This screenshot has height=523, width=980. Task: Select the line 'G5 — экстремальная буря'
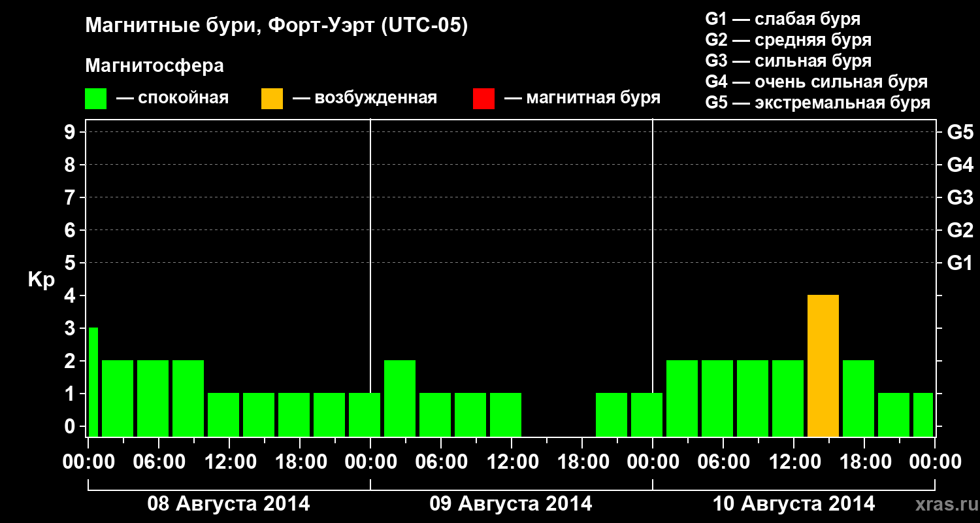click(x=818, y=103)
